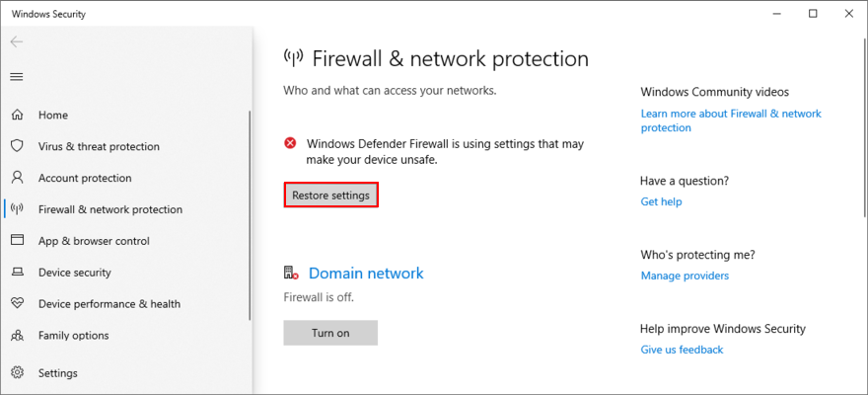Click the Settings gear icon

tap(17, 372)
